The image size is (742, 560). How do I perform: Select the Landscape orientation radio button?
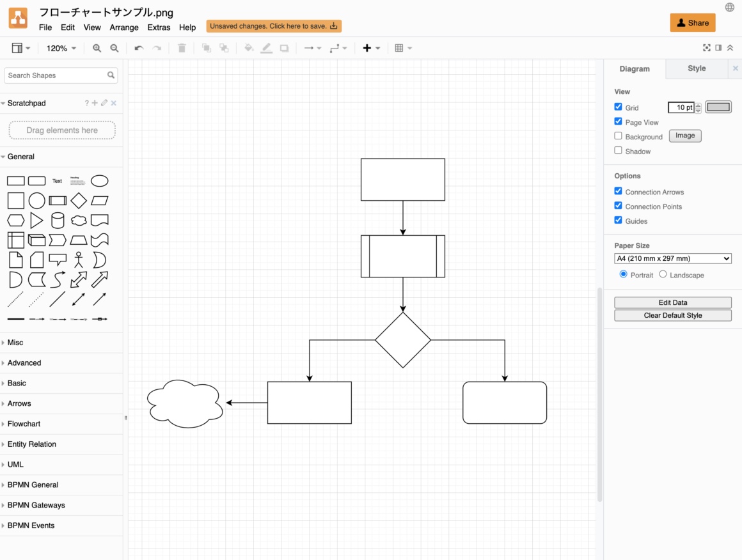(x=663, y=274)
